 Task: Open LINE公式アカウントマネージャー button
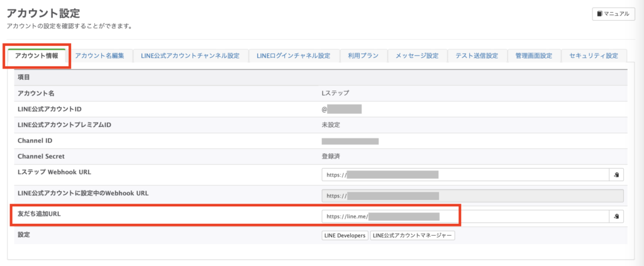[x=412, y=235]
